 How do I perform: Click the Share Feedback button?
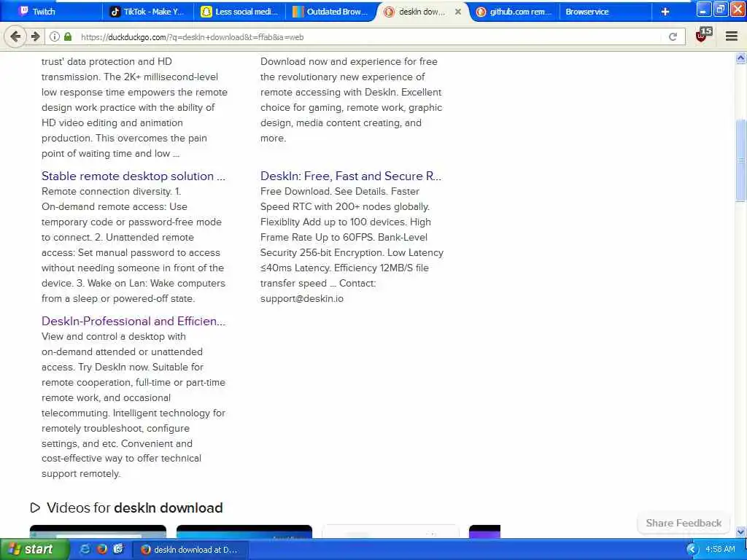684,523
